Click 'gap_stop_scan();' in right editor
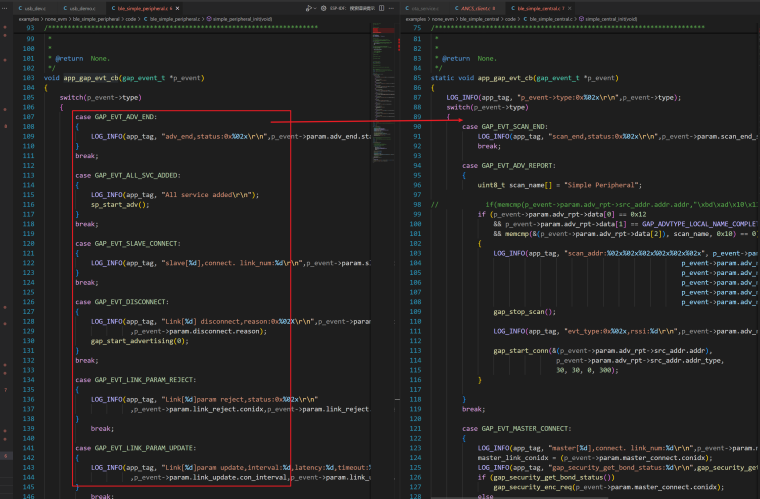The width and height of the screenshot is (760, 499). (524, 312)
